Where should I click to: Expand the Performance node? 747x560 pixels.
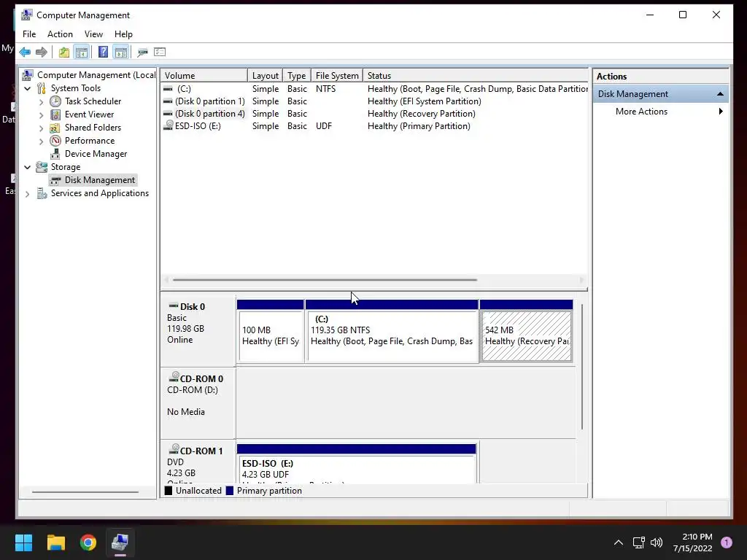point(41,141)
